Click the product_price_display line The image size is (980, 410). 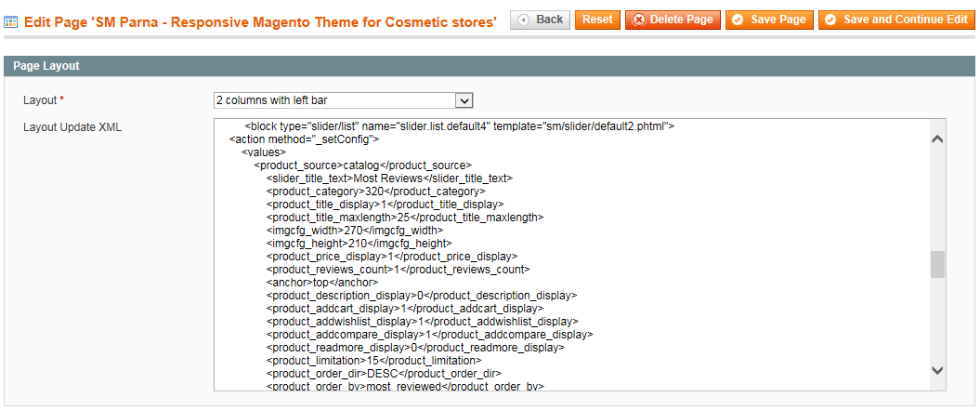(391, 256)
